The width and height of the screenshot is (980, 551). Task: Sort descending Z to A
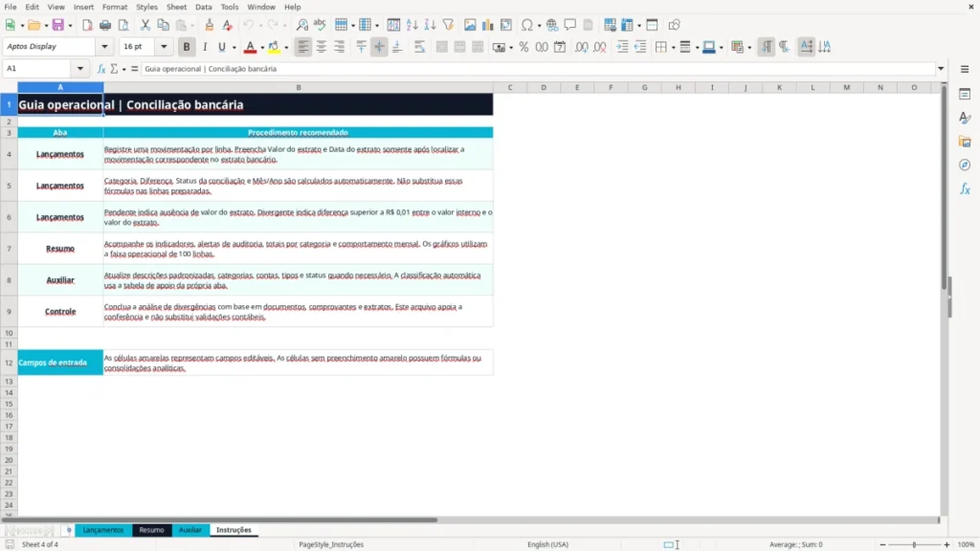coord(430,25)
